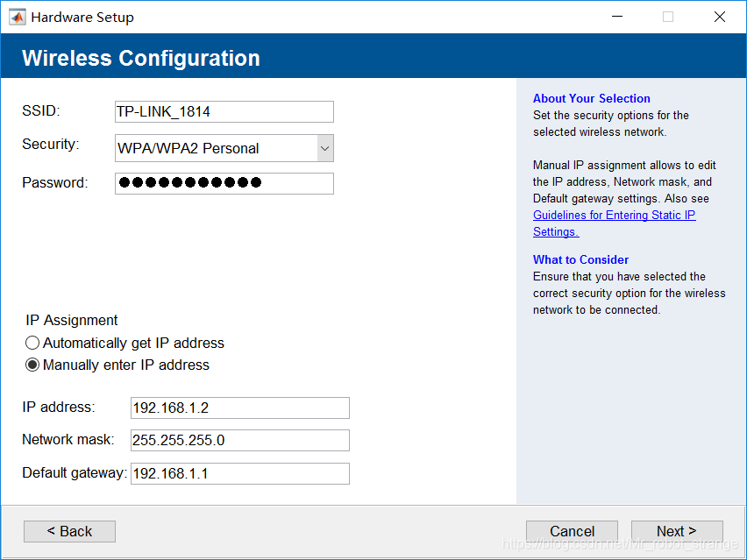Minimize the Hardware Setup window
The image size is (747, 560).
[616, 17]
